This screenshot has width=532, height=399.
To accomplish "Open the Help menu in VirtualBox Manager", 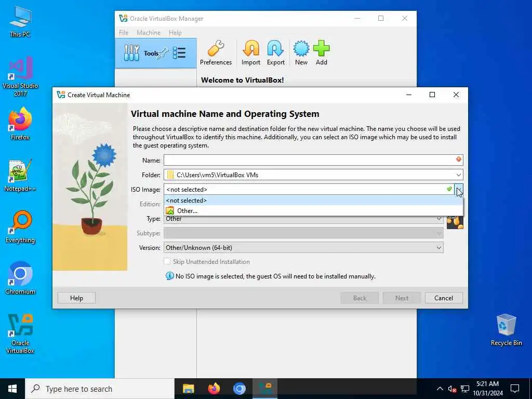I will (175, 33).
